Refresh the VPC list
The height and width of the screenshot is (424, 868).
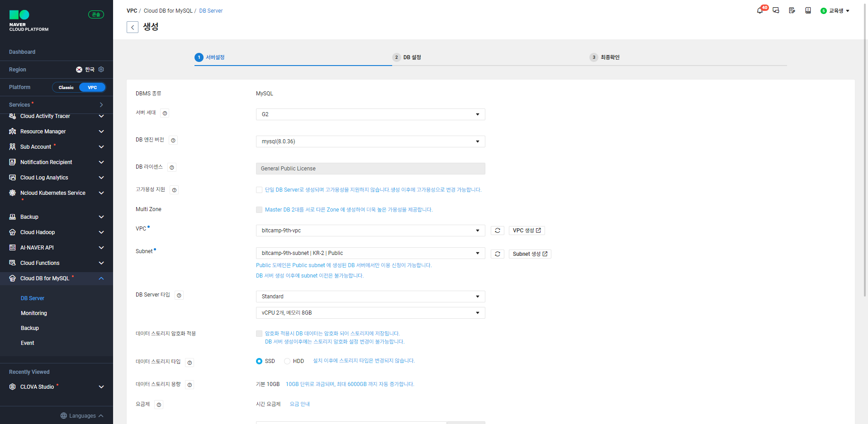pos(498,231)
